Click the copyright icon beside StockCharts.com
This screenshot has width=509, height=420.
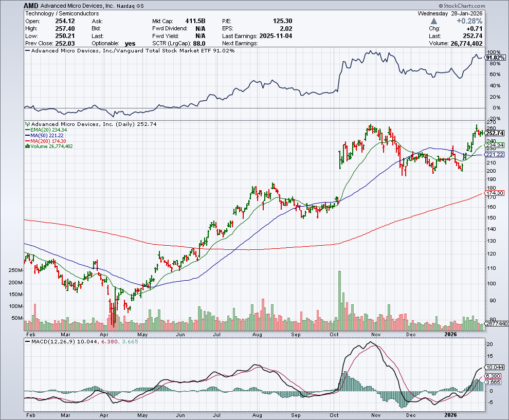pyautogui.click(x=441, y=6)
